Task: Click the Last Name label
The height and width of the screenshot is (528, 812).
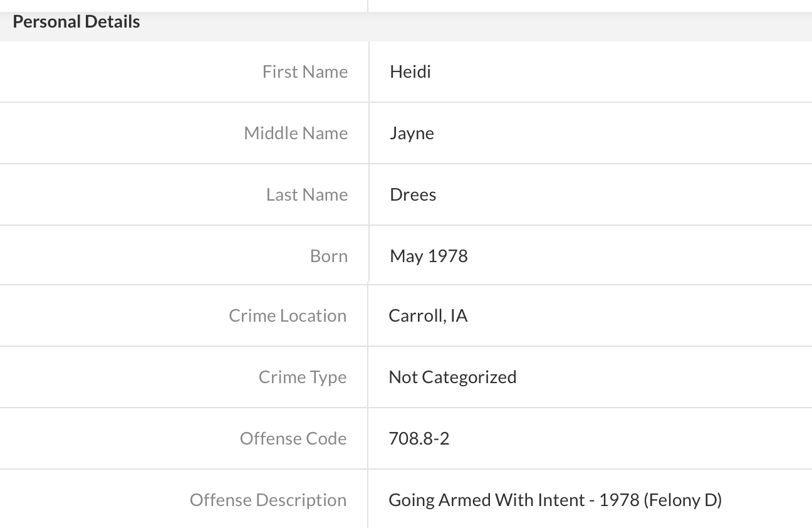Action: pos(306,194)
